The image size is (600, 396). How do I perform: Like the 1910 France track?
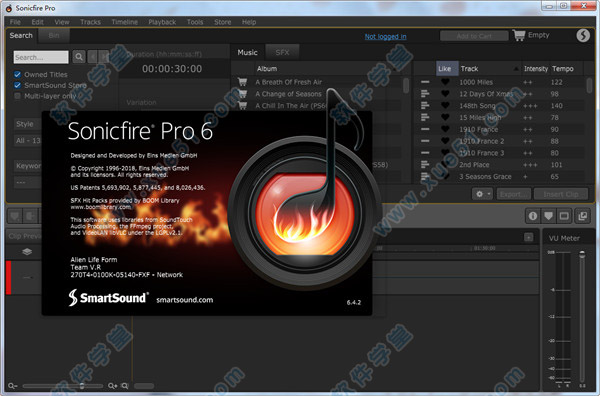445,129
